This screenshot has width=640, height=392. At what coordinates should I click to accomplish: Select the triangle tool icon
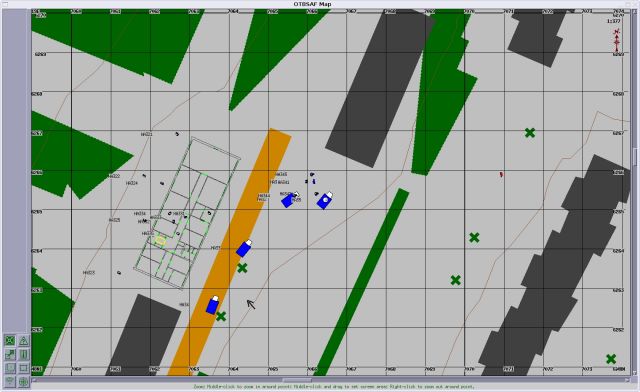click(24, 340)
